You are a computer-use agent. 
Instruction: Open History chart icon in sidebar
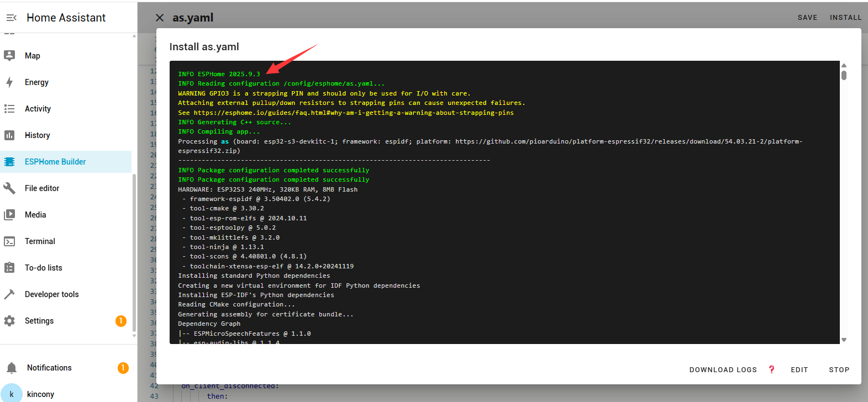click(x=9, y=135)
